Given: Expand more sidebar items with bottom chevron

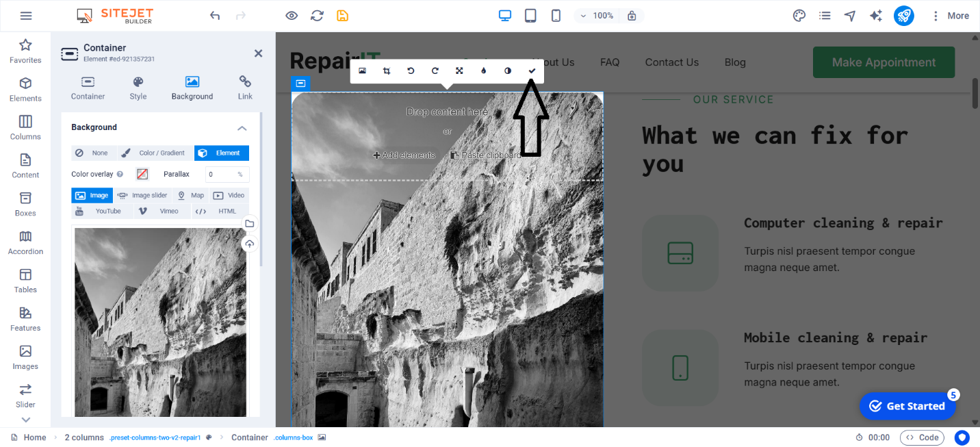Looking at the screenshot, I should click(25, 420).
